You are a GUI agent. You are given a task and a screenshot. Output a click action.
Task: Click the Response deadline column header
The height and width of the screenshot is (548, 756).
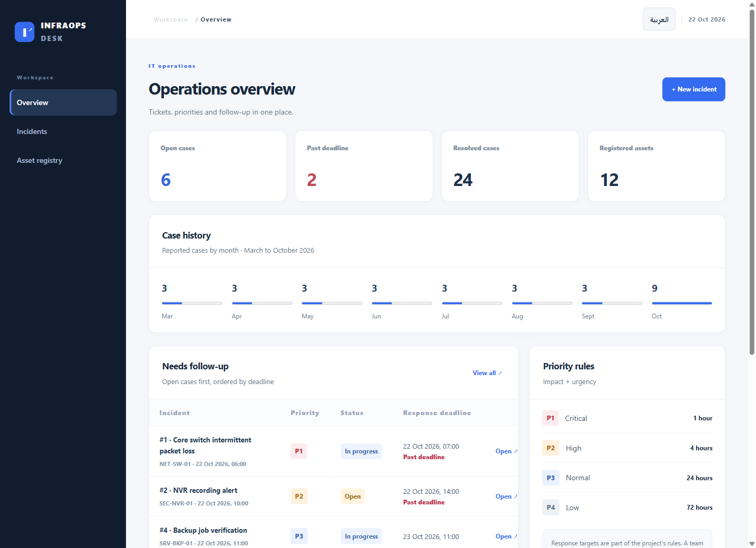click(437, 413)
